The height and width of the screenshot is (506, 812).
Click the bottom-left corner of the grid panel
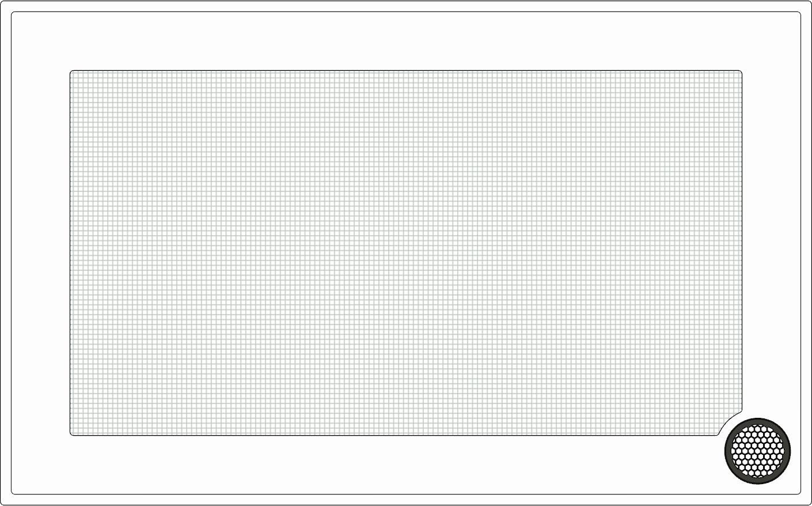[71, 434]
